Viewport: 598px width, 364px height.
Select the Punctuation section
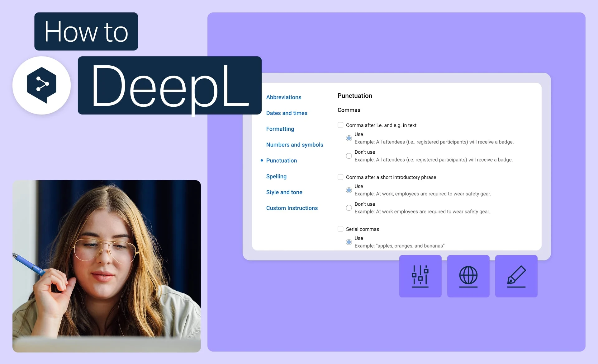tap(282, 161)
